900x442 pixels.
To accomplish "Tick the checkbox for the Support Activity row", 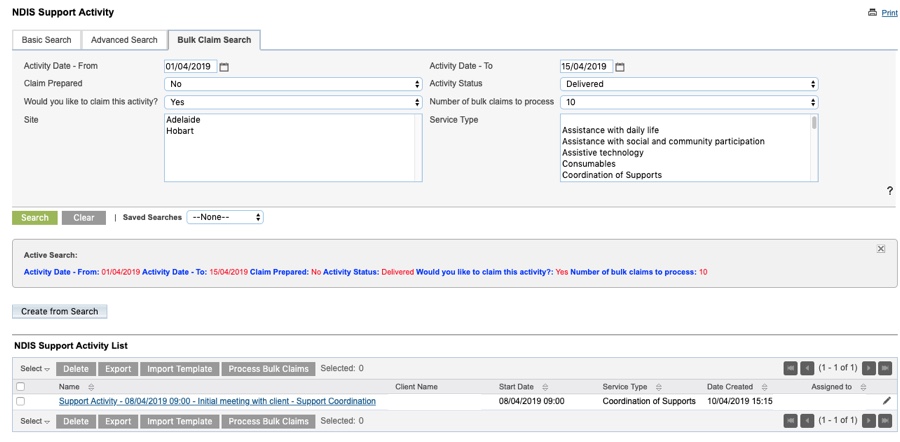I will point(21,401).
